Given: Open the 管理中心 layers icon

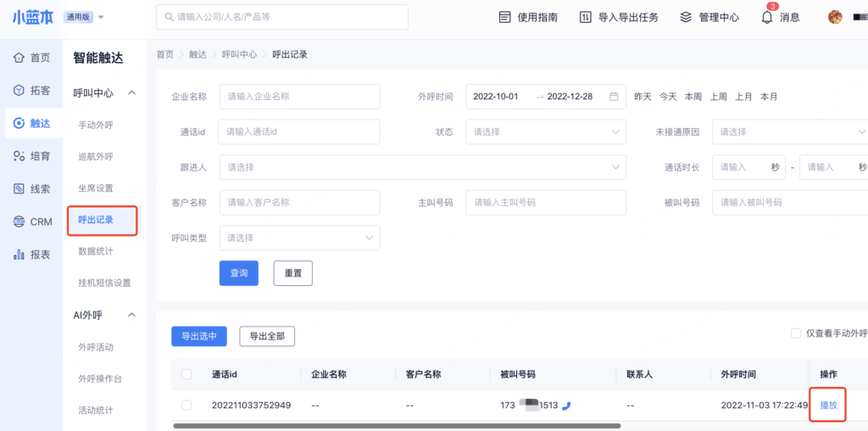Looking at the screenshot, I should point(686,17).
